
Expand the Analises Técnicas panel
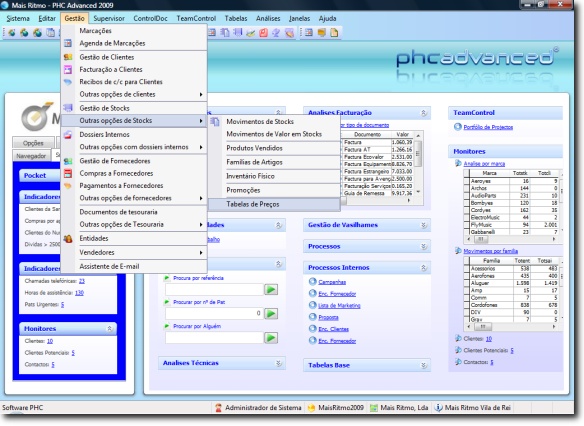pyautogui.click(x=279, y=363)
